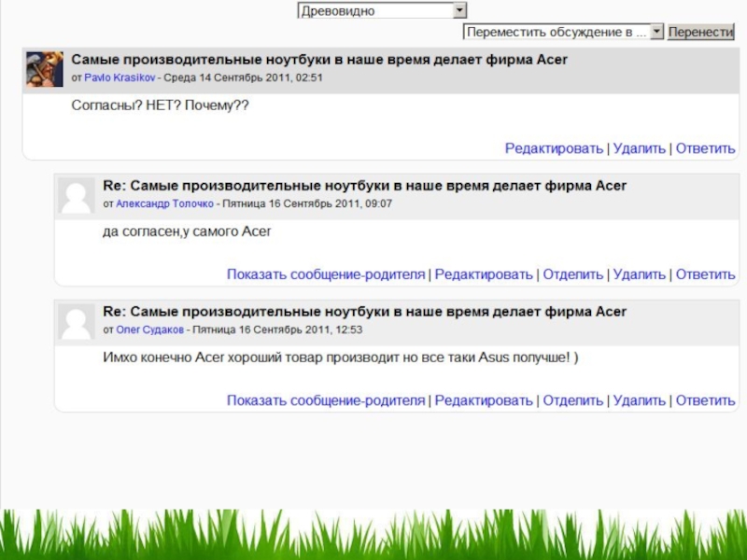
Task: Click the message starting 'Имхо конечно Acer'
Action: click(x=341, y=357)
